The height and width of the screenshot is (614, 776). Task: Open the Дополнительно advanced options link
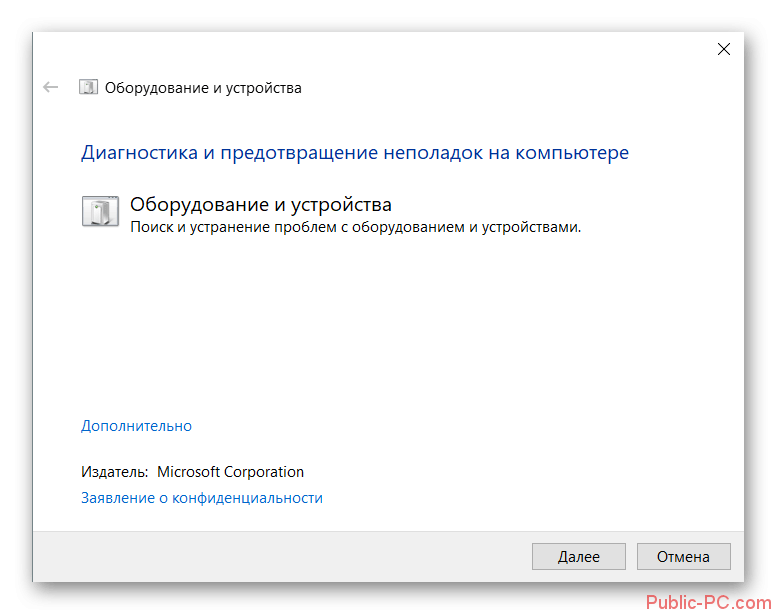click(x=136, y=425)
